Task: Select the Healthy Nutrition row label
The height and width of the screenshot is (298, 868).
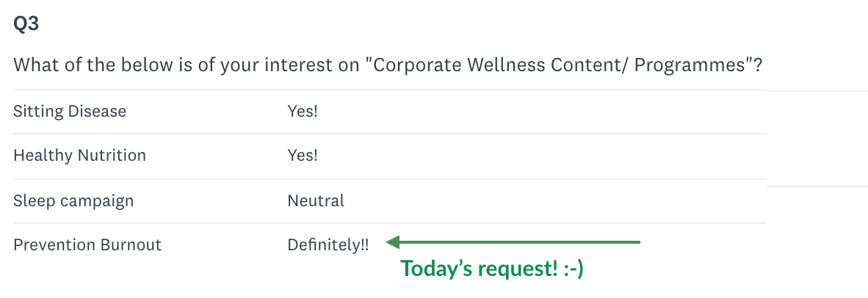Action: click(79, 156)
